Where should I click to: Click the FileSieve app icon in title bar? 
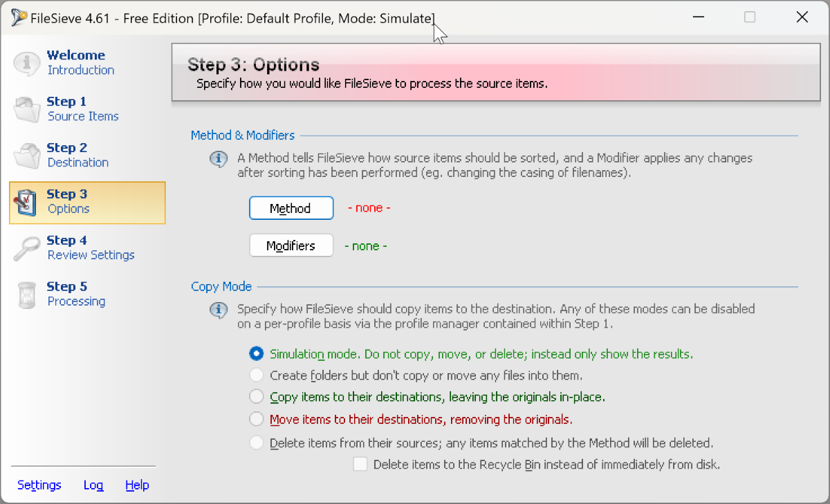[19, 17]
